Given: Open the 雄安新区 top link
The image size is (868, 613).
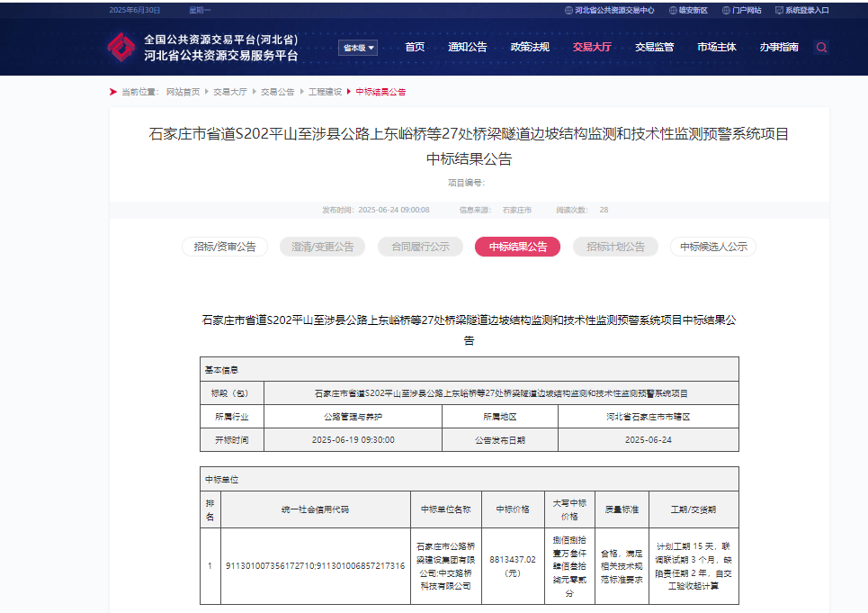Looking at the screenshot, I should point(688,10).
